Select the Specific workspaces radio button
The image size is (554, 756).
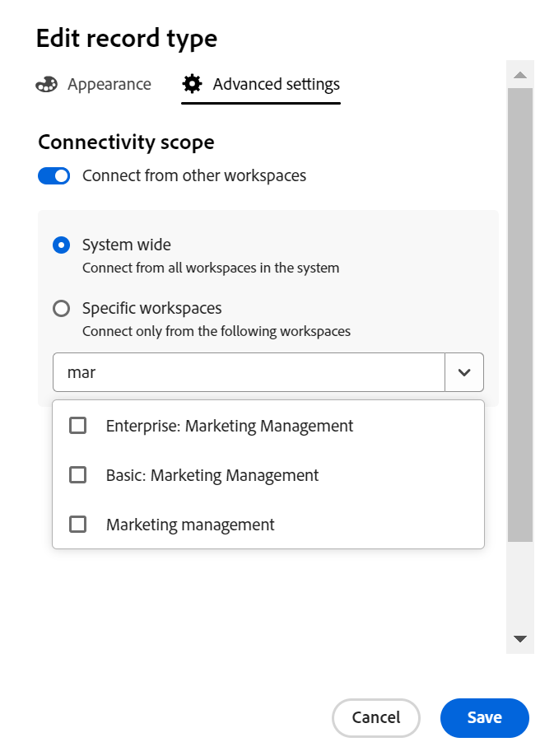coord(61,308)
